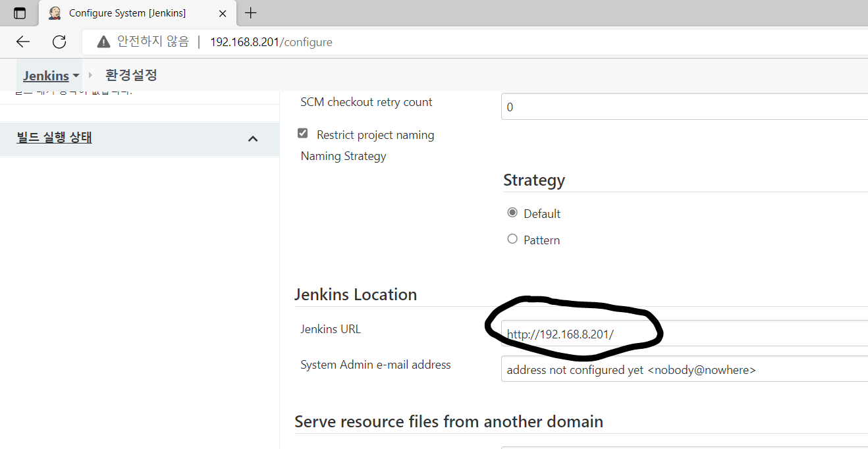Viewport: 868px width, 449px height.
Task: Open the 빌드 실행 상태 link
Action: pyautogui.click(x=54, y=138)
